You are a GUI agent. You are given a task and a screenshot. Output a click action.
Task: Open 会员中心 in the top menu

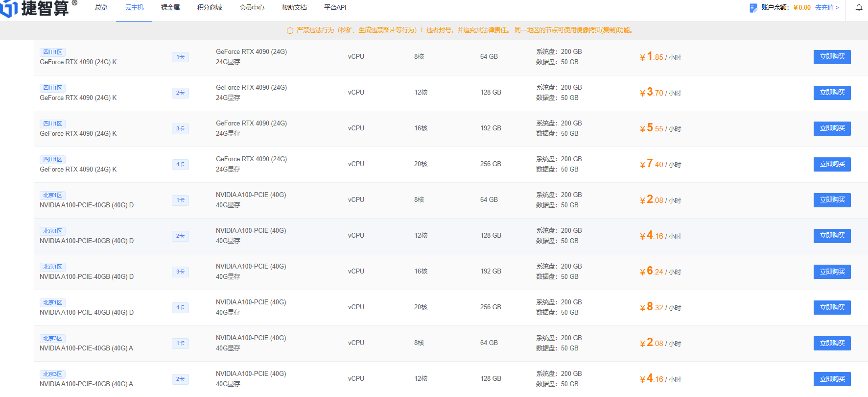point(252,7)
